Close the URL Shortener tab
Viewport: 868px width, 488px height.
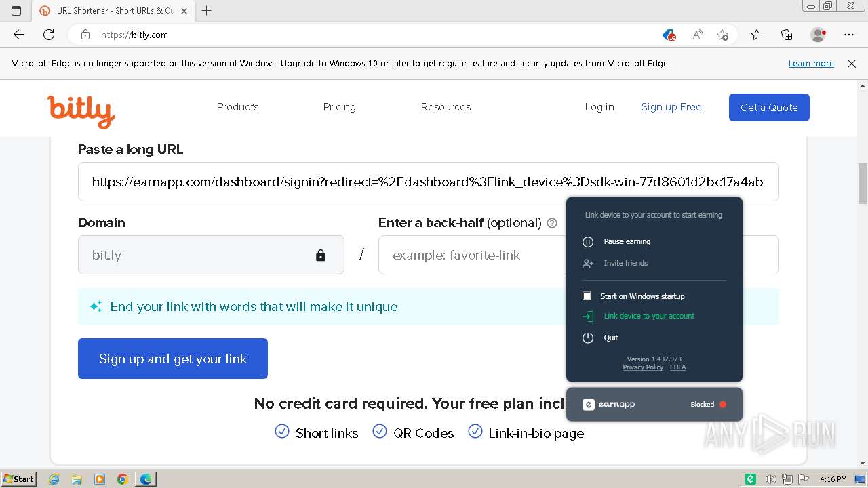coord(184,11)
